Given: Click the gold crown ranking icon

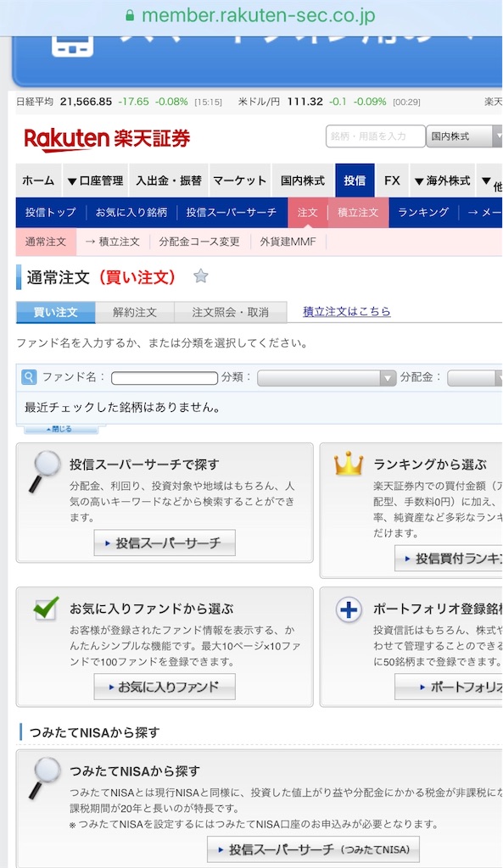Looking at the screenshot, I should click(x=349, y=464).
